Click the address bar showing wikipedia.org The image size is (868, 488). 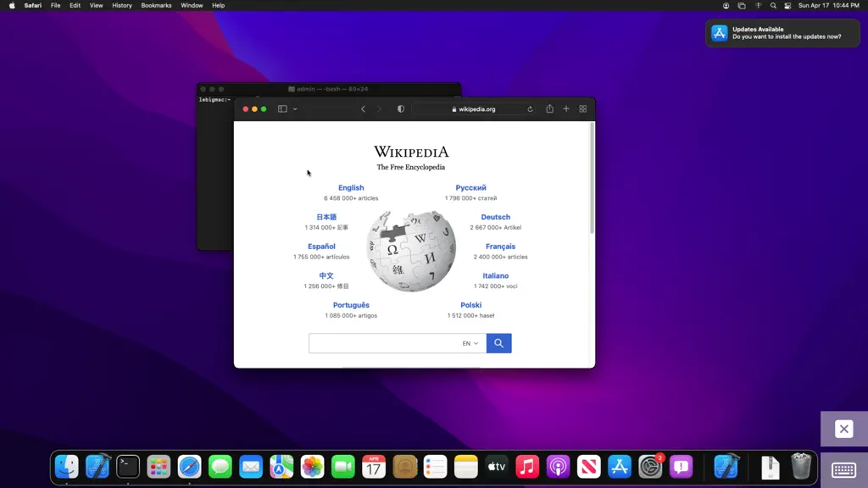coord(473,109)
